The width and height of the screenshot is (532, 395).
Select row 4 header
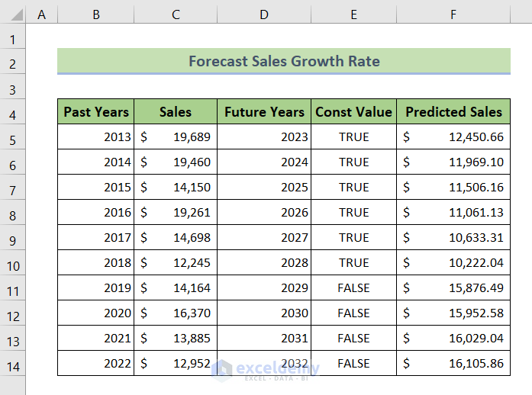click(x=12, y=112)
